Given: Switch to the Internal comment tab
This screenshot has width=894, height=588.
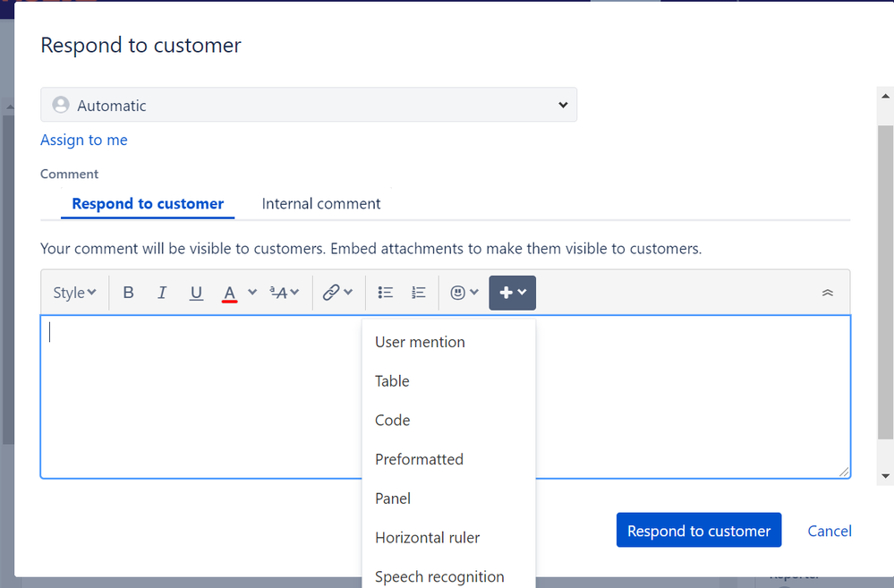Looking at the screenshot, I should click(321, 203).
